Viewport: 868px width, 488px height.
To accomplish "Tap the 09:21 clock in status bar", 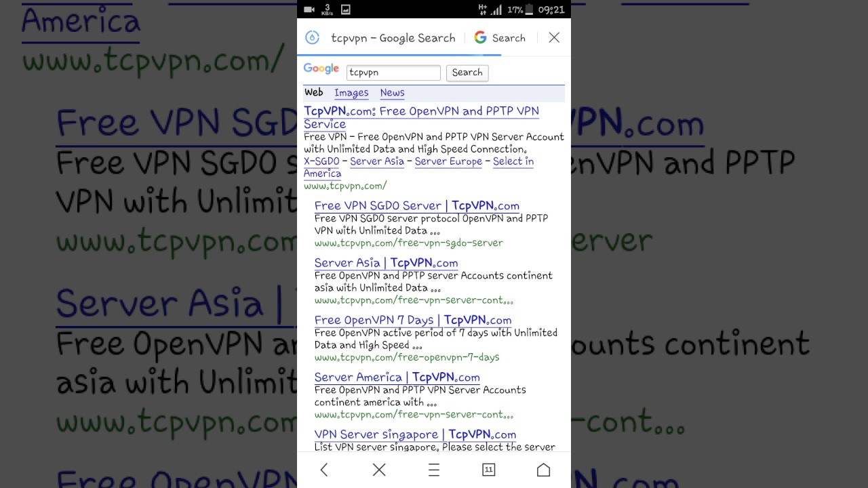I will [551, 9].
